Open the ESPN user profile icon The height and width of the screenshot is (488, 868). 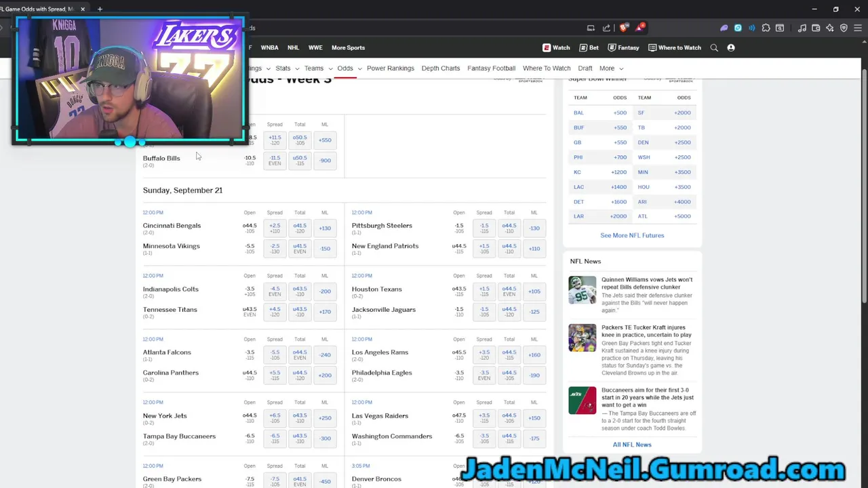[731, 47]
